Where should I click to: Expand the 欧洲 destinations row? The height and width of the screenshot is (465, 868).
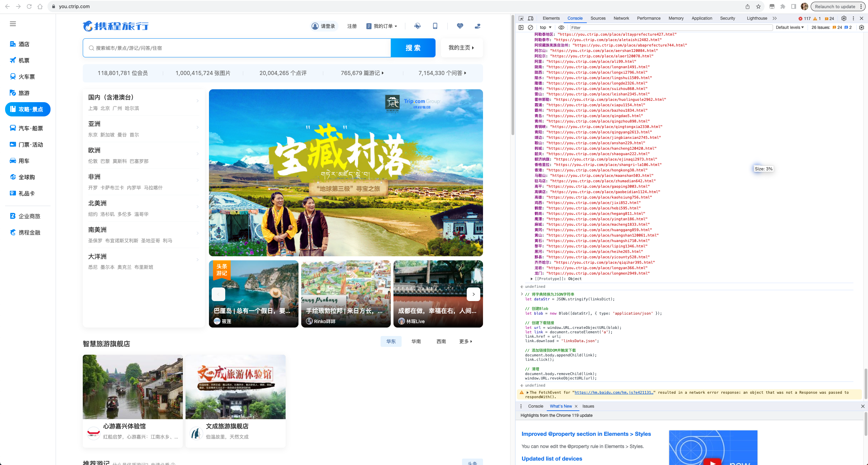click(x=143, y=155)
